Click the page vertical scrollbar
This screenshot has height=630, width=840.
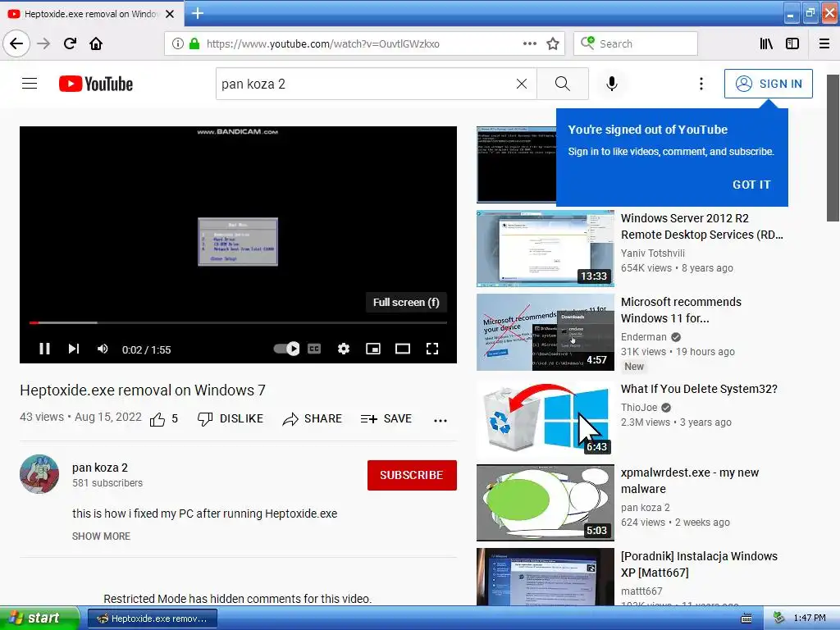(x=833, y=148)
